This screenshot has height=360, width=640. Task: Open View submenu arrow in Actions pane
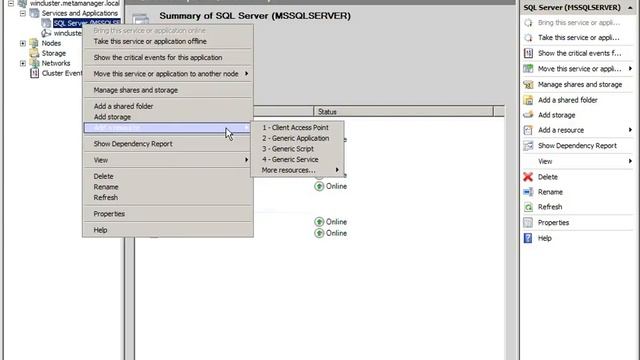point(630,161)
